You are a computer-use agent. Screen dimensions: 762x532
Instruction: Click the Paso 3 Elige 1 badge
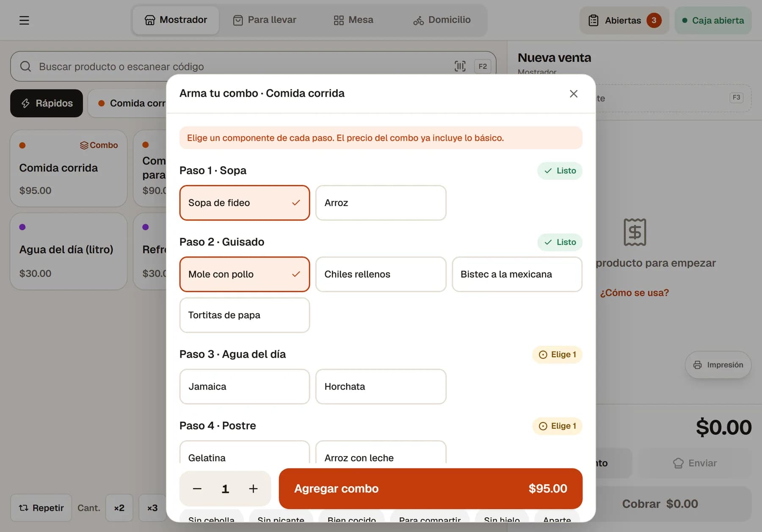[557, 355]
